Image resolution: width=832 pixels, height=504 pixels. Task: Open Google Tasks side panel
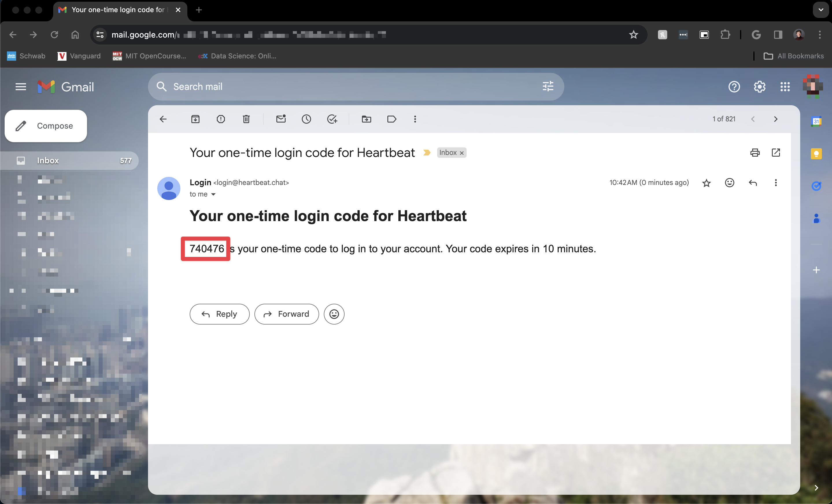click(816, 186)
